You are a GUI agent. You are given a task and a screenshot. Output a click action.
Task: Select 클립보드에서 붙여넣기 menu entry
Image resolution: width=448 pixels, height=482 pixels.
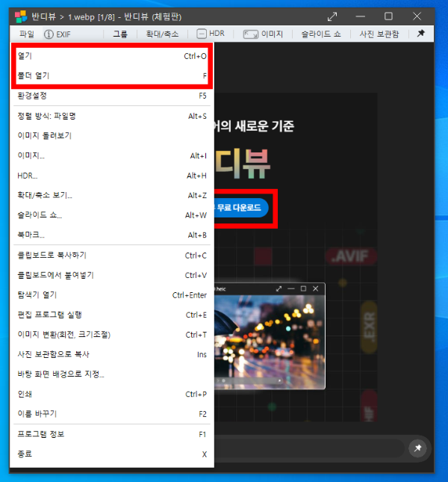[112, 275]
